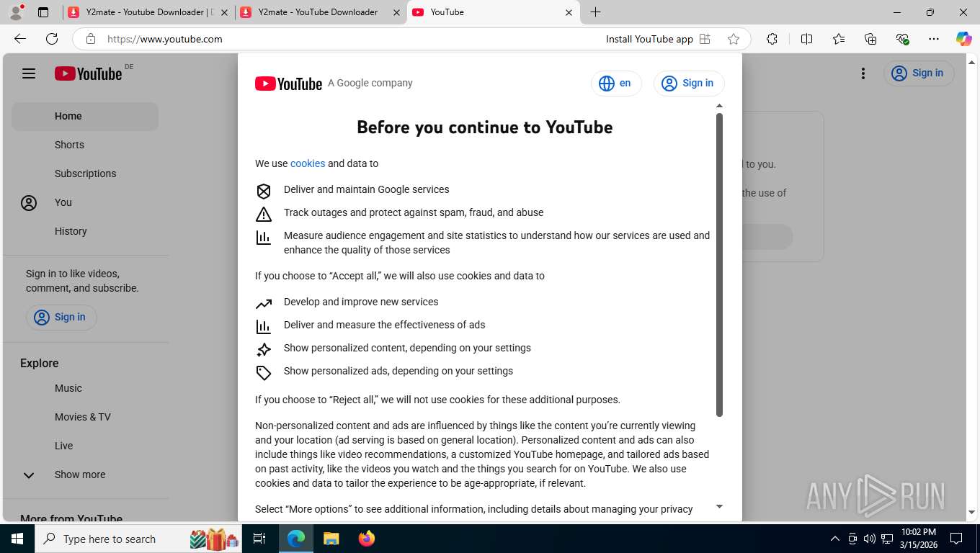View site information lock icon
The image size is (980, 553).
pyautogui.click(x=91, y=39)
